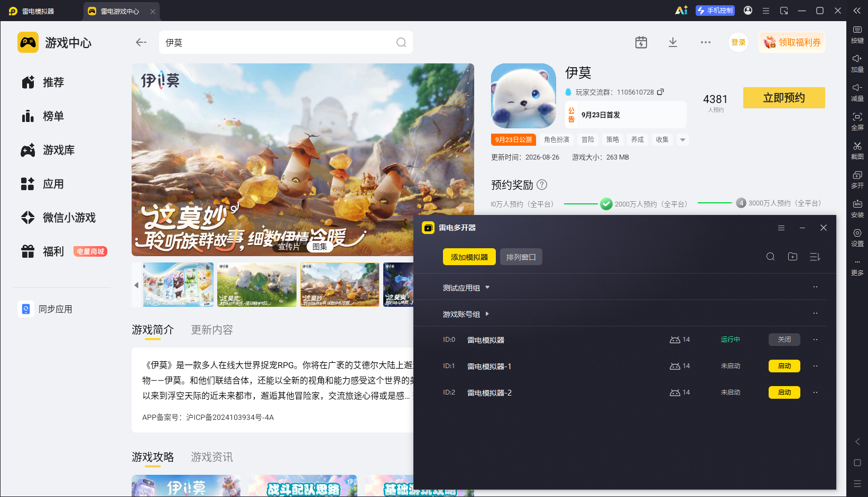Switch to 更新内容 tab
868x497 pixels.
(212, 330)
